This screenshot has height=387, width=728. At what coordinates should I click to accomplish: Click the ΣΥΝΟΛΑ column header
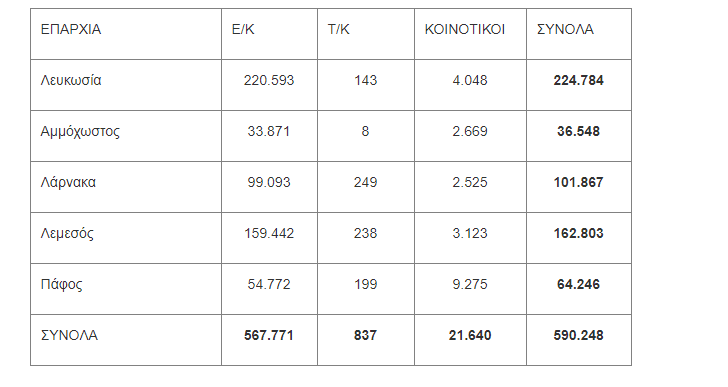coord(579,34)
